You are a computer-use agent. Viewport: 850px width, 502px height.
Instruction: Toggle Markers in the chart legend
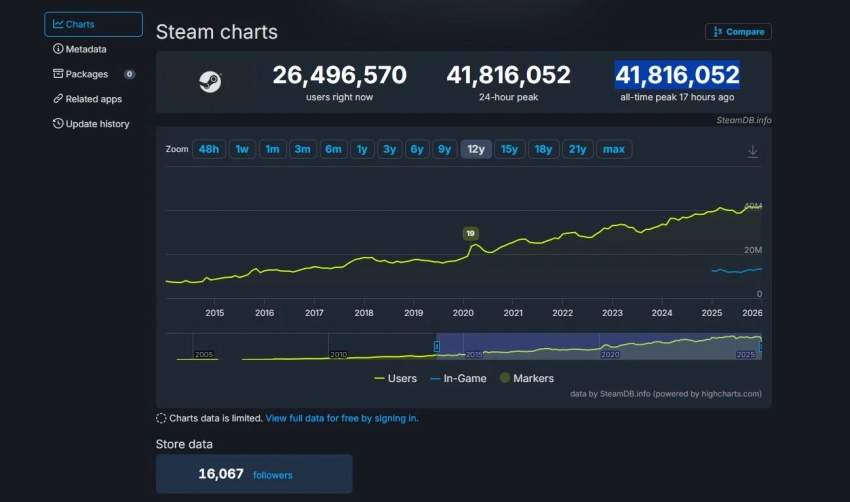coord(527,378)
